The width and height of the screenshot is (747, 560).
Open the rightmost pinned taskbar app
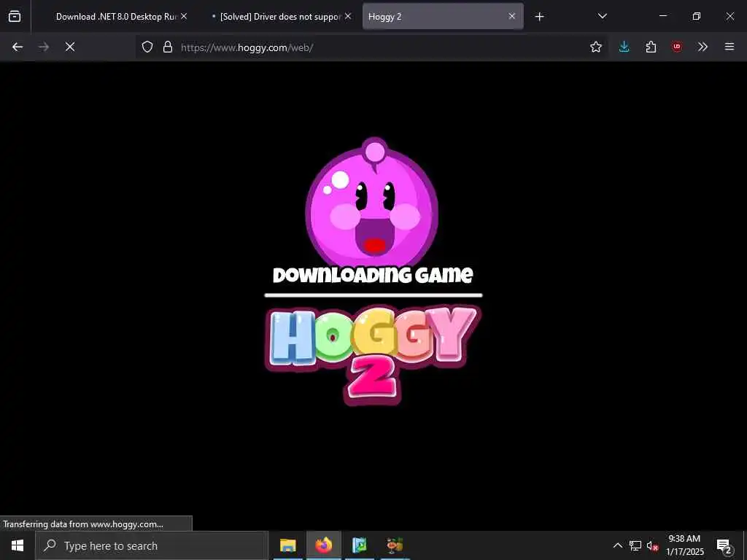395,545
